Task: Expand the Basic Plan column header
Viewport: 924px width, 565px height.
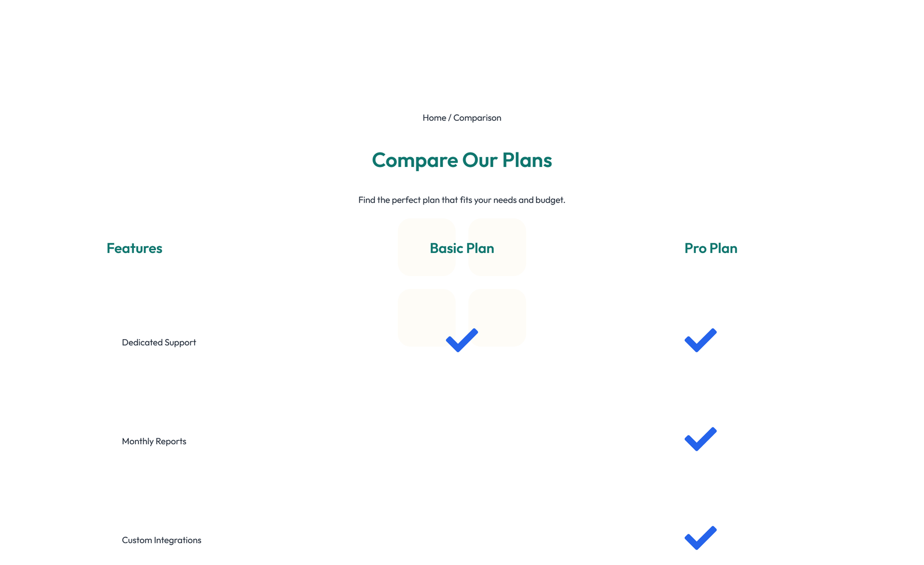Action: click(x=461, y=248)
